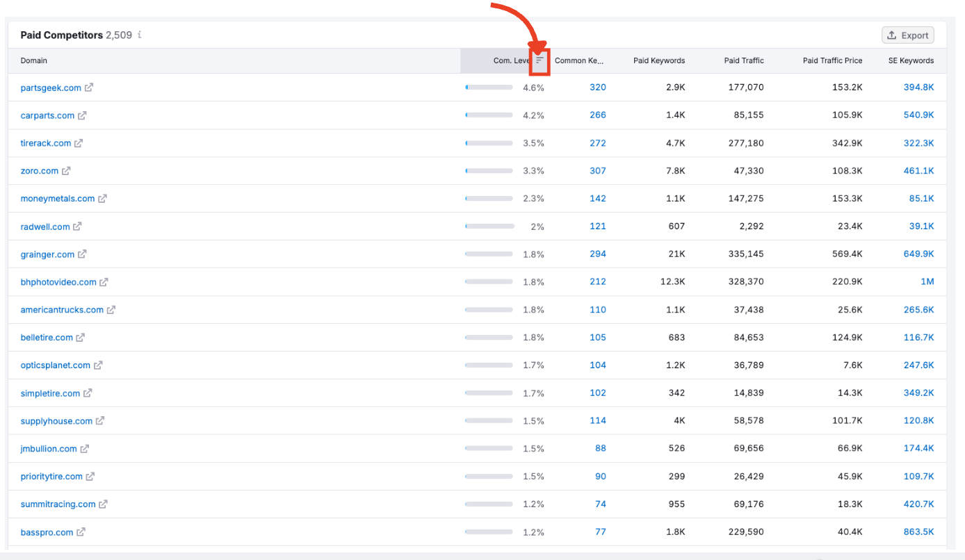The image size is (965, 560).
Task: Click external link icon next to bhphotovideo.com
Action: click(104, 282)
